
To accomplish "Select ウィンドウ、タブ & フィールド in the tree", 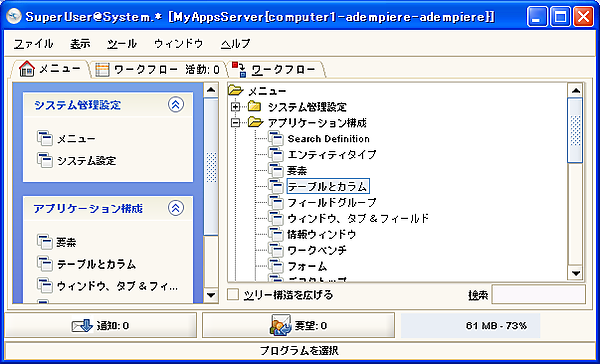I will pyautogui.click(x=358, y=219).
